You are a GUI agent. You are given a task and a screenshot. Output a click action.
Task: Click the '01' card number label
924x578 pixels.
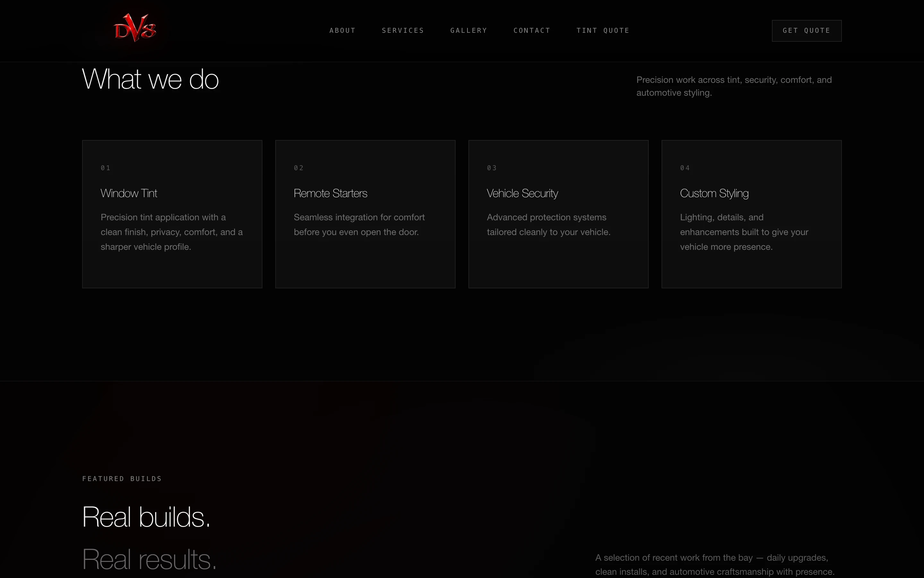coord(105,168)
